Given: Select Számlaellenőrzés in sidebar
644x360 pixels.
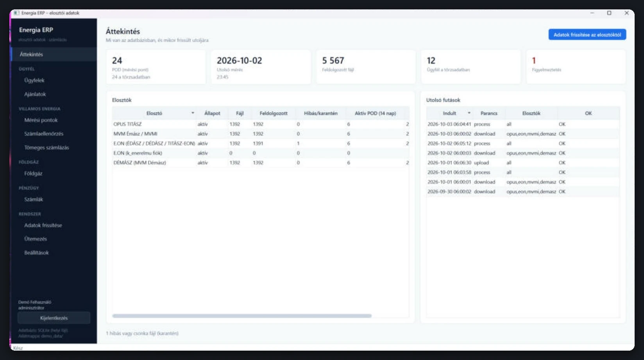Looking at the screenshot, I should [54, 134].
